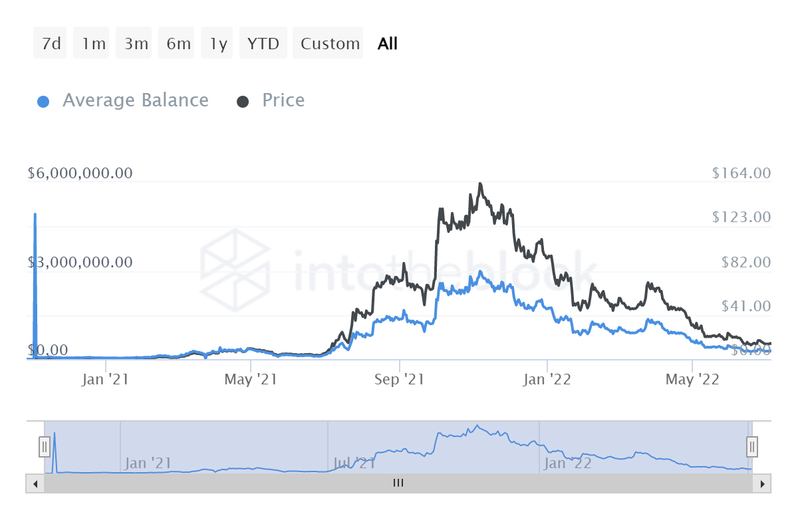This screenshot has width=798, height=532.
Task: Show the 1y time range
Action: click(218, 44)
